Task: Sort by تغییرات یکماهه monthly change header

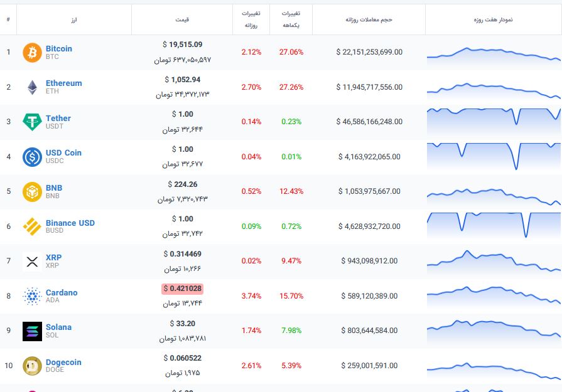Action: click(291, 19)
